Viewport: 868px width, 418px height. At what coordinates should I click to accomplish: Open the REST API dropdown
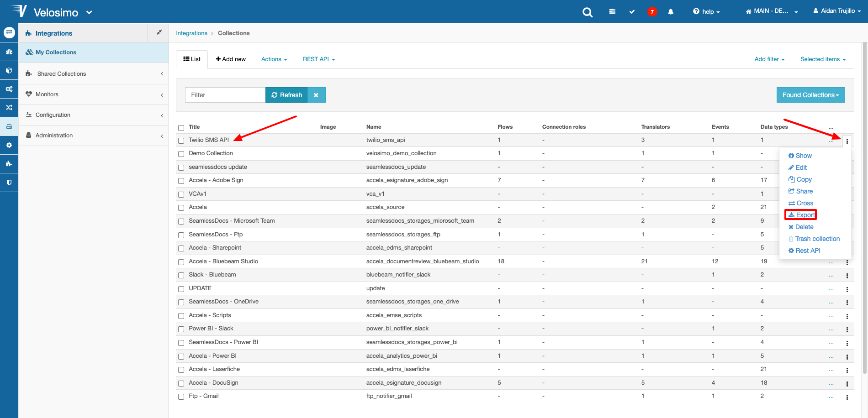319,59
